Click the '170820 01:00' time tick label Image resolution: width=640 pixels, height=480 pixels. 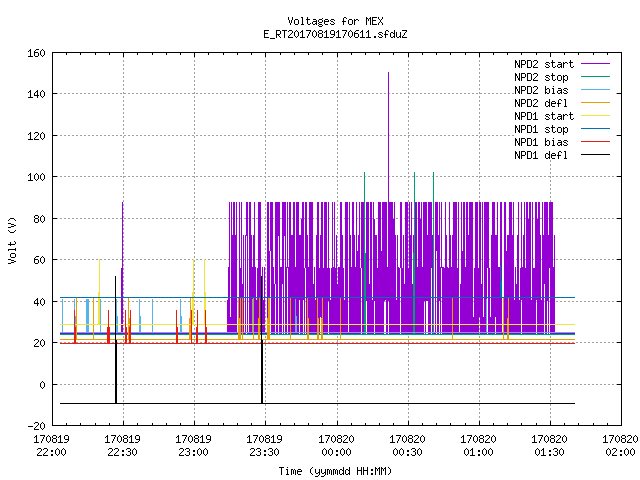click(x=478, y=446)
